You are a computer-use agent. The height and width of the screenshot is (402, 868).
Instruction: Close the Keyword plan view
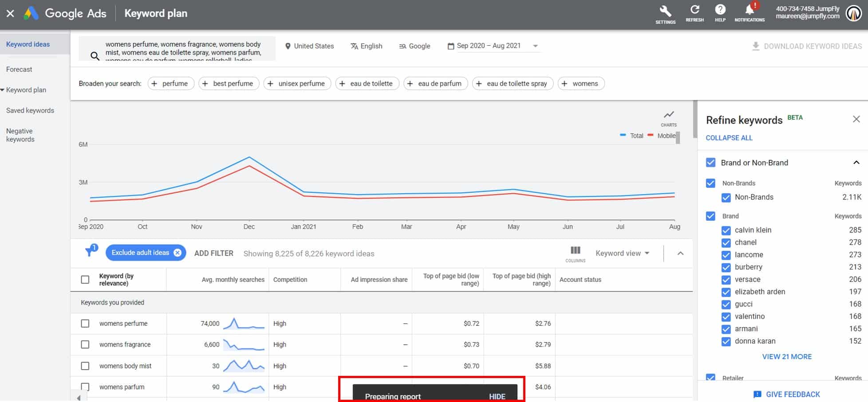tap(10, 13)
